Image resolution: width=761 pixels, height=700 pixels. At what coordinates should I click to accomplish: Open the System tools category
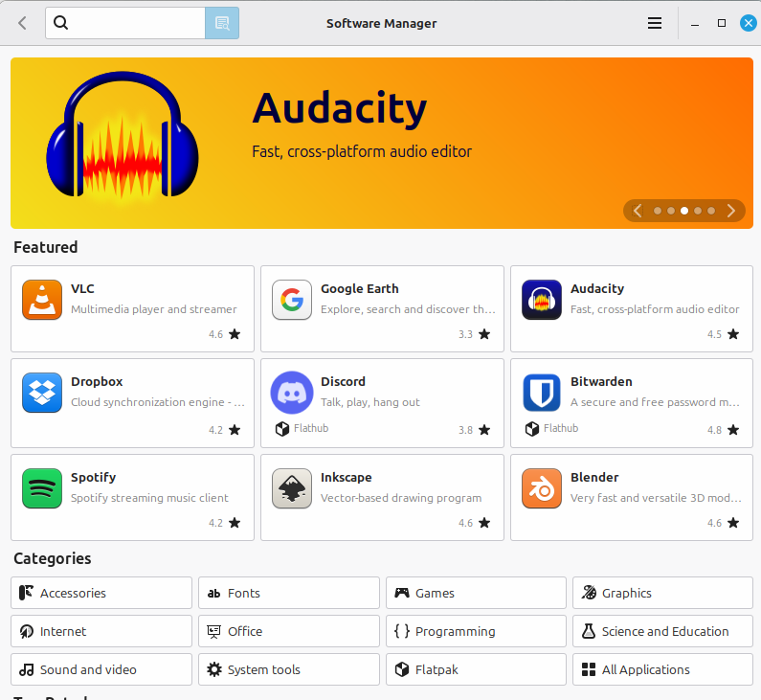[289, 669]
